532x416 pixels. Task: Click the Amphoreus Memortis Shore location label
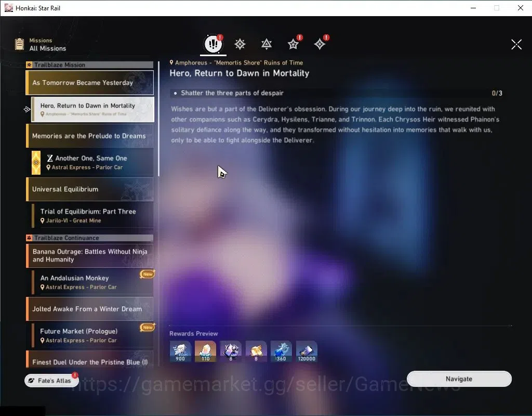(x=236, y=62)
